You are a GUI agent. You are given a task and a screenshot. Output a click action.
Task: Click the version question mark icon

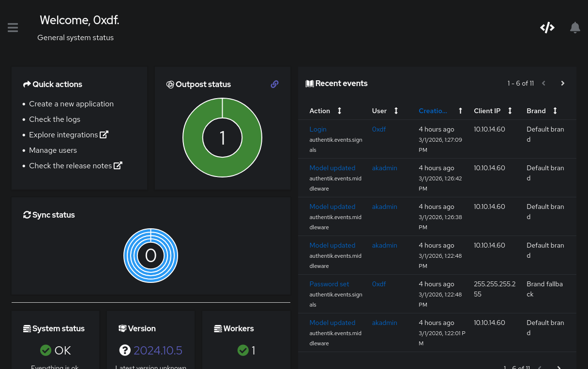click(125, 350)
